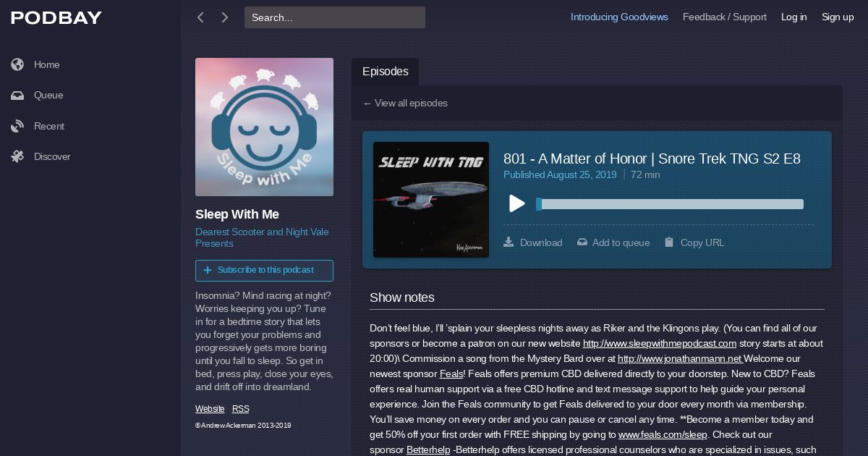
Task: Click the Feals sponsor link
Action: 451,373
